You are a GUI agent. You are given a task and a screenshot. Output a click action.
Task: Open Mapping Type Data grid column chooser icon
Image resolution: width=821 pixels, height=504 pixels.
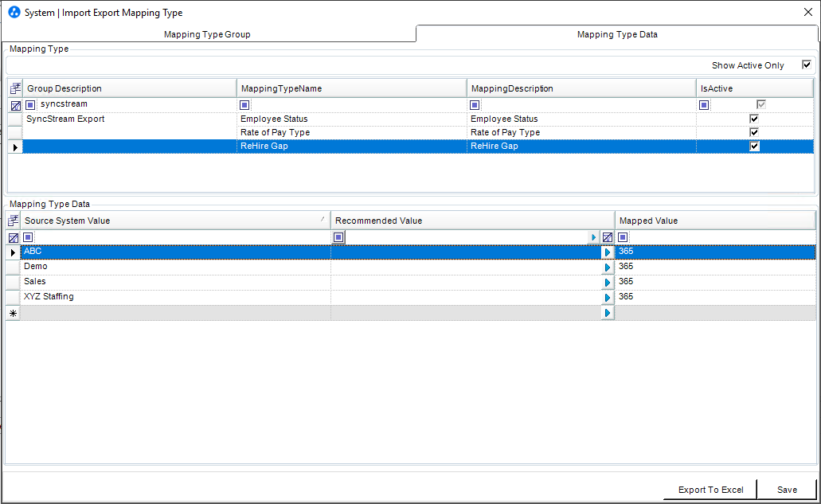click(x=14, y=221)
